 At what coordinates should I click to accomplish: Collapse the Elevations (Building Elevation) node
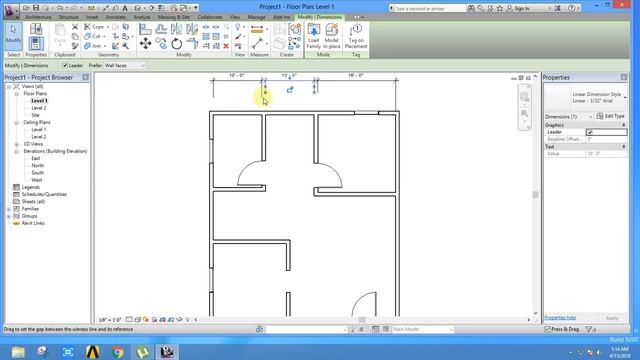[x=17, y=151]
